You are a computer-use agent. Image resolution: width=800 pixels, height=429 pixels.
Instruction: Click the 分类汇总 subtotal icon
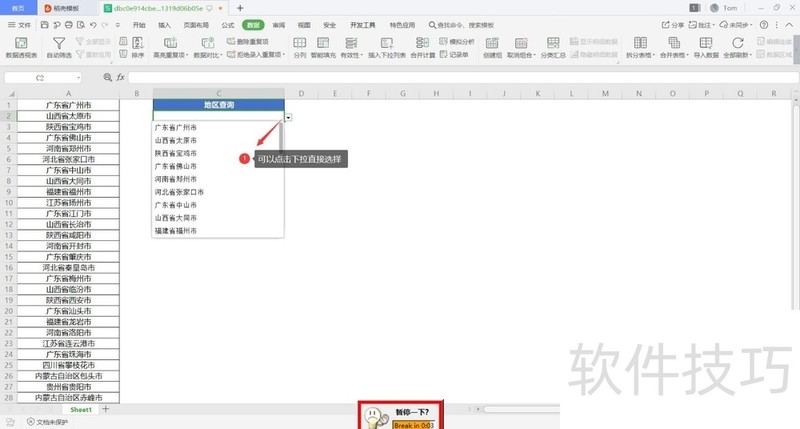pos(553,47)
